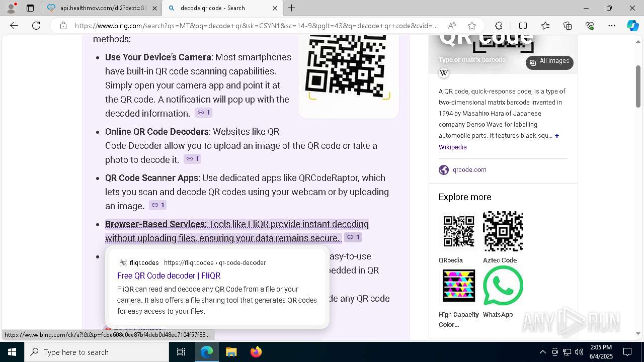644x362 pixels.
Task: Click the QRpedia label
Action: tap(450, 260)
